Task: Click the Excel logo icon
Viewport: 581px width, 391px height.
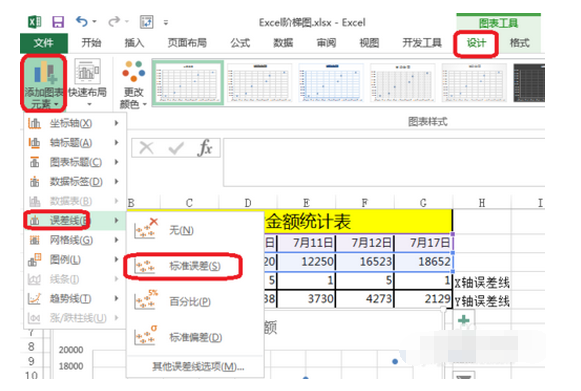Action: (x=35, y=22)
